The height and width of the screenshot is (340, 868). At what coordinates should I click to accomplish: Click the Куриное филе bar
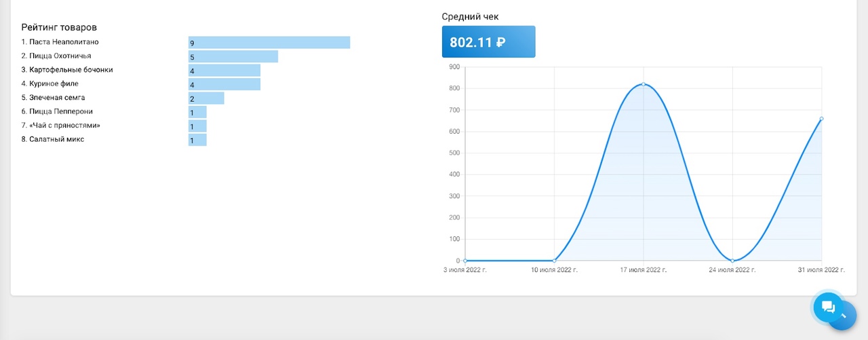click(x=224, y=84)
